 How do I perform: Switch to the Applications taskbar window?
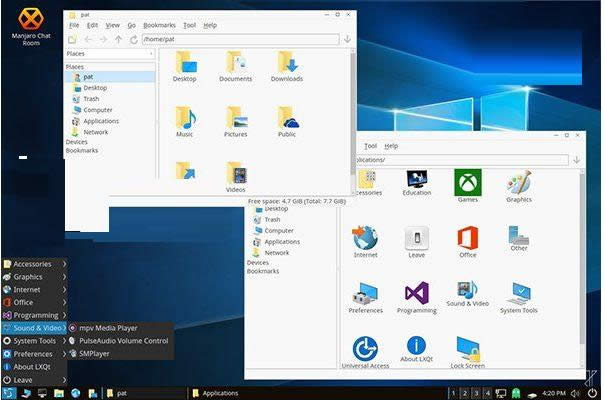click(219, 393)
